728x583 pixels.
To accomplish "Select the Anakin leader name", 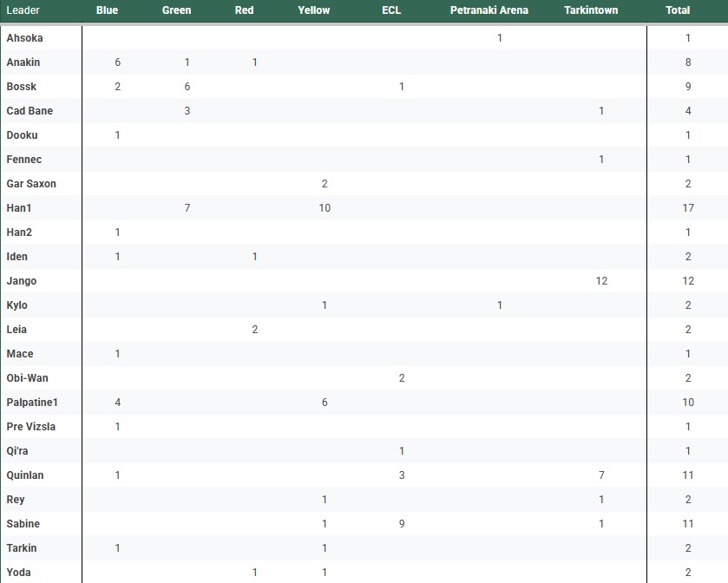I will point(23,62).
